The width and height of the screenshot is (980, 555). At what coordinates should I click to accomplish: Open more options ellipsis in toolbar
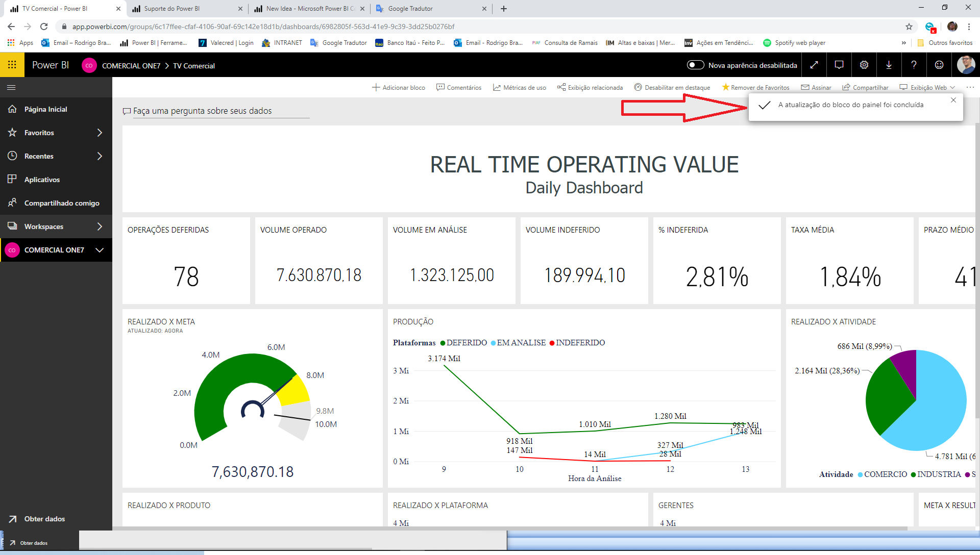point(970,87)
